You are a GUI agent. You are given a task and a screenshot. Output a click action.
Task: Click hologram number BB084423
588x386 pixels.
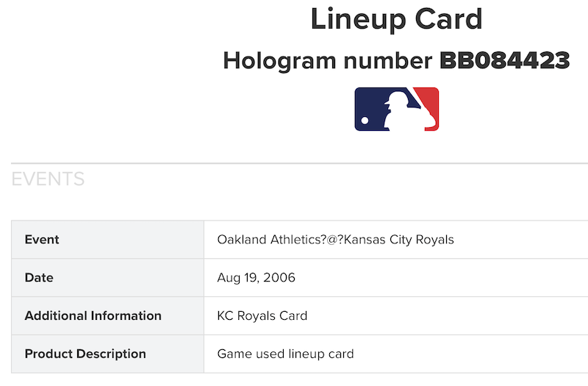[505, 60]
